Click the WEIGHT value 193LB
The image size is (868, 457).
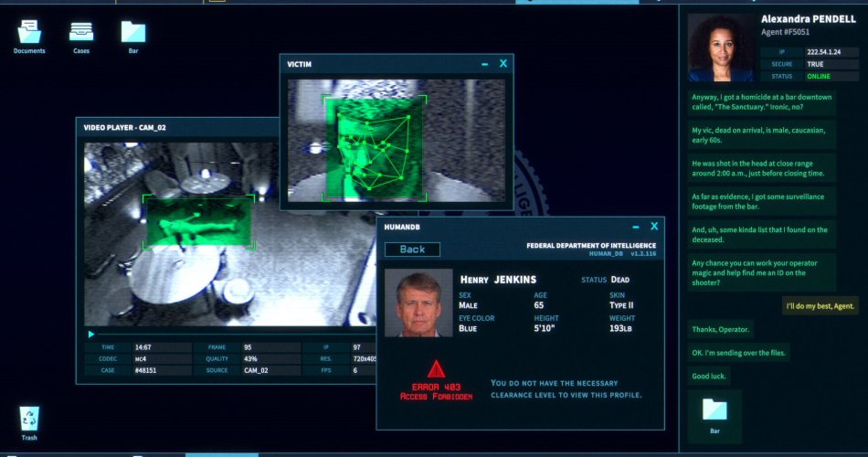click(x=620, y=328)
